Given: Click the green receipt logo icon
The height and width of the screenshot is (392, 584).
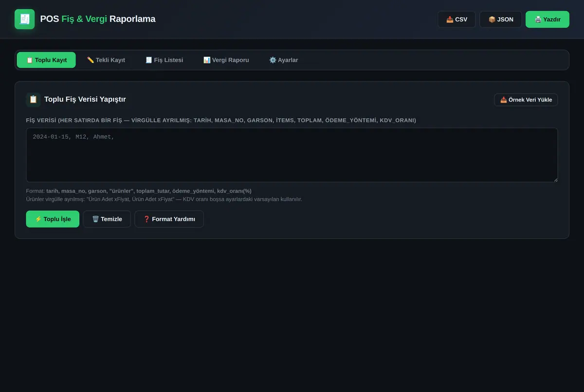Looking at the screenshot, I should [x=24, y=19].
